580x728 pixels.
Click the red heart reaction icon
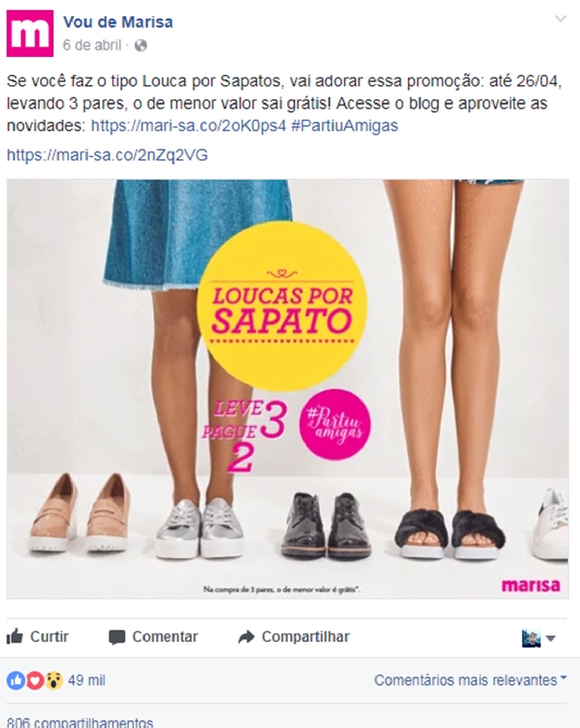pyautogui.click(x=35, y=680)
